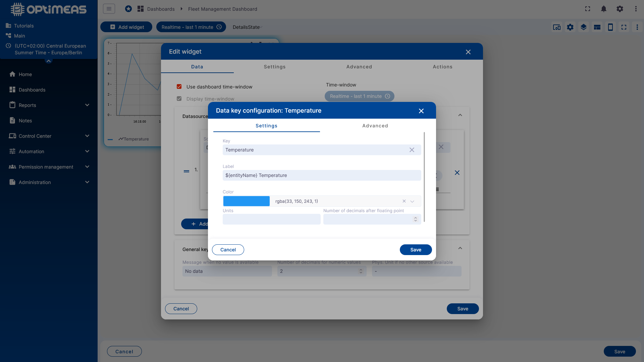Click the star favorite icon in breadcrumb
644x362 pixels.
point(128,9)
